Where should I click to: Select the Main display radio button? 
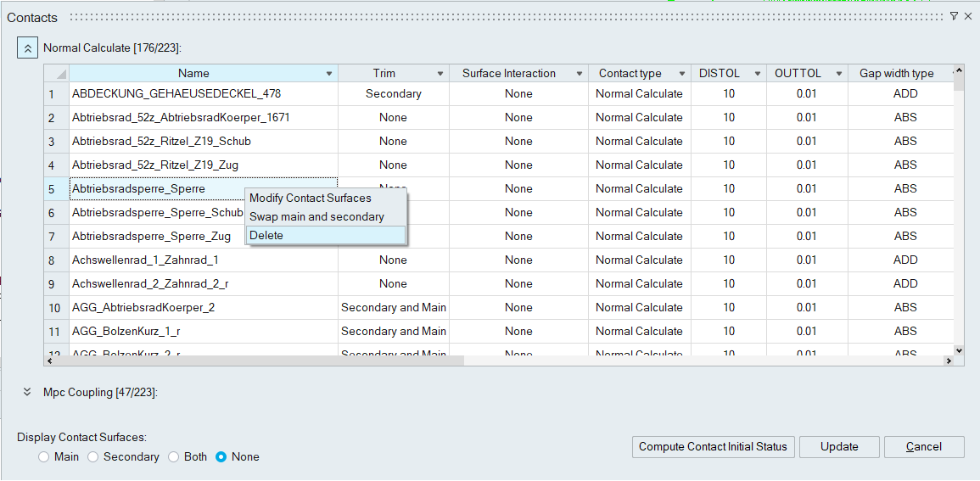(x=44, y=457)
